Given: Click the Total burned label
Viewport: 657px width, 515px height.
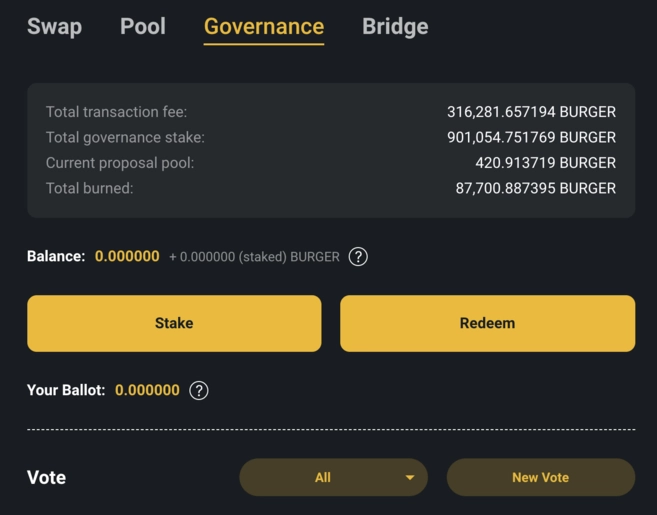Looking at the screenshot, I should pos(89,188).
